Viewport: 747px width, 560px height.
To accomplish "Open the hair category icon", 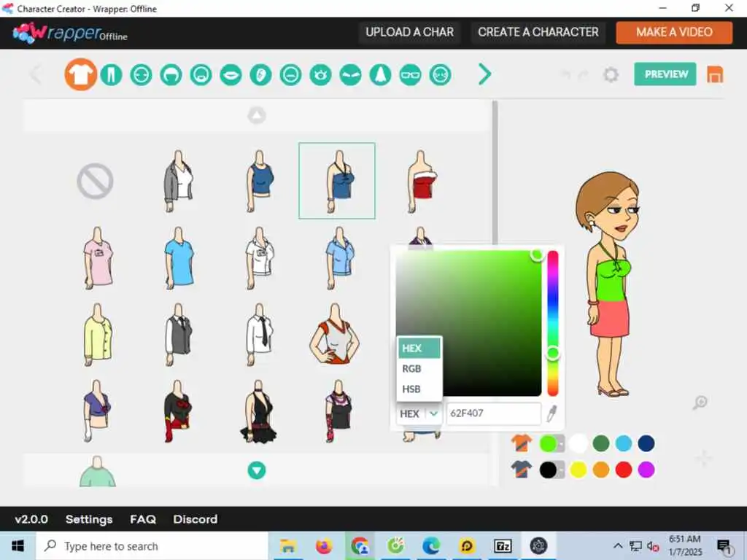I will pyautogui.click(x=171, y=75).
